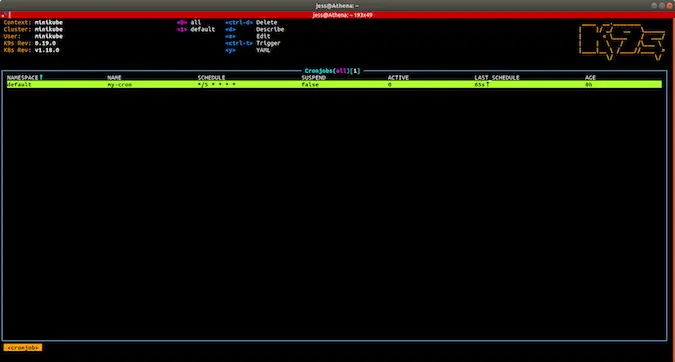Click the NAMESPACE column header
Screen dimensions: 675x362
tap(23, 77)
